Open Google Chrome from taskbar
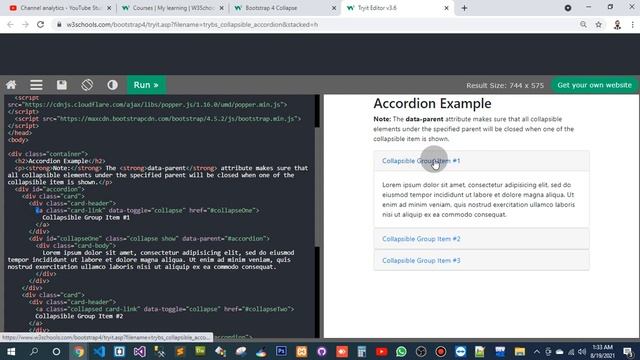Image resolution: width=640 pixels, height=360 pixels. 78,351
